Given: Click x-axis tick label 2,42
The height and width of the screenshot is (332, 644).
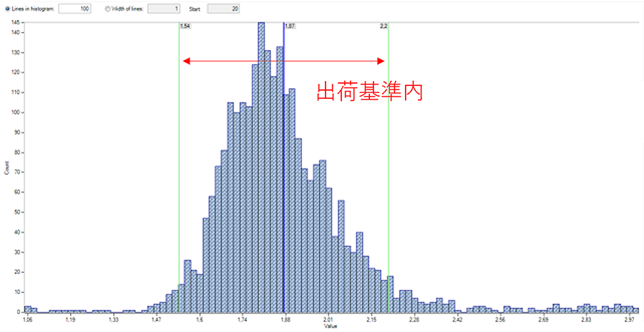Looking at the screenshot, I should point(457,319).
